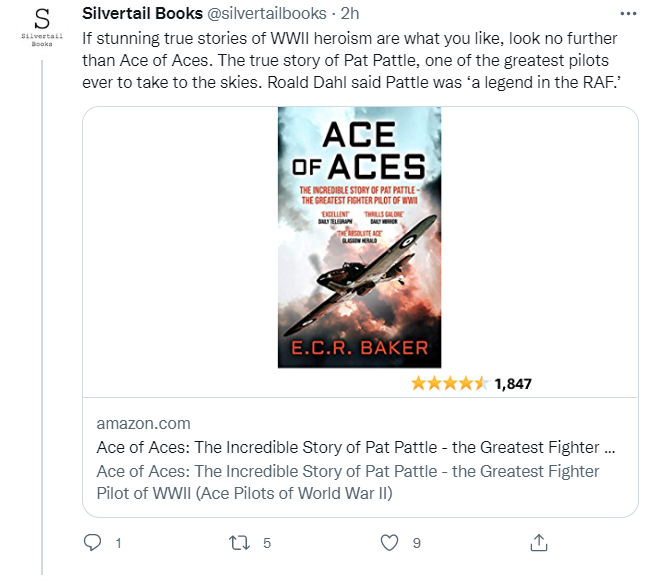Click the 1,847 ratings count

coord(513,383)
